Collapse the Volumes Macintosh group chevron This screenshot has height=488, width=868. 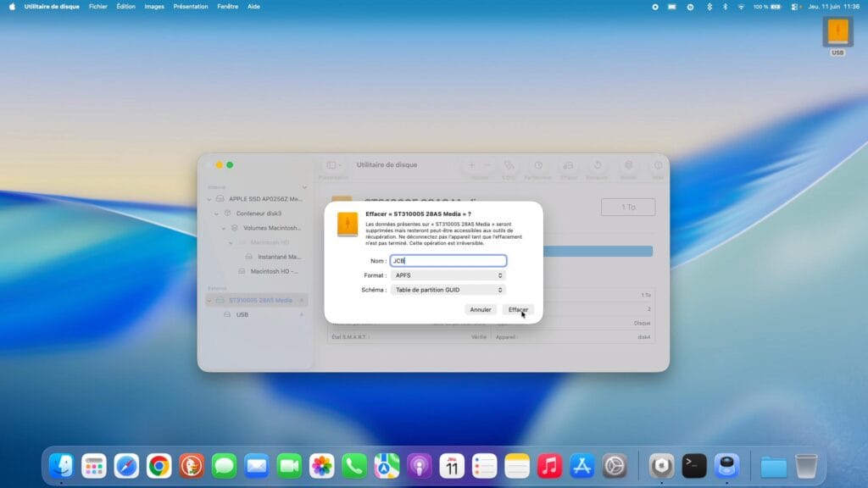click(224, 228)
